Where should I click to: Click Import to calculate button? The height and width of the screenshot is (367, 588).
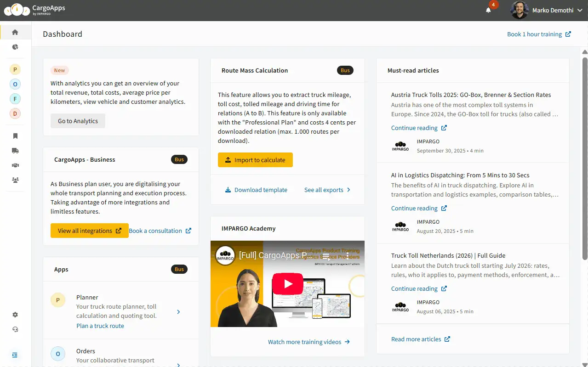(x=255, y=160)
